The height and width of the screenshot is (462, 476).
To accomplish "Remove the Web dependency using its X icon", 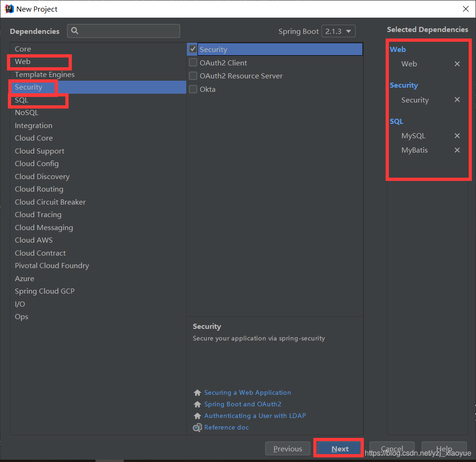I will pyautogui.click(x=457, y=64).
